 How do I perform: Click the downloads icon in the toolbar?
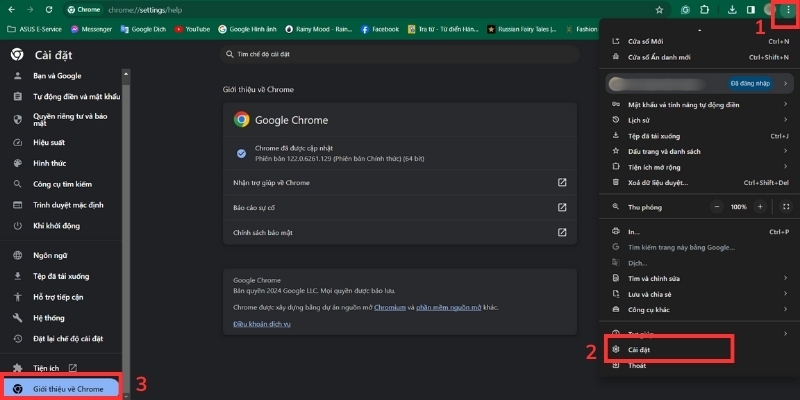coord(733,9)
